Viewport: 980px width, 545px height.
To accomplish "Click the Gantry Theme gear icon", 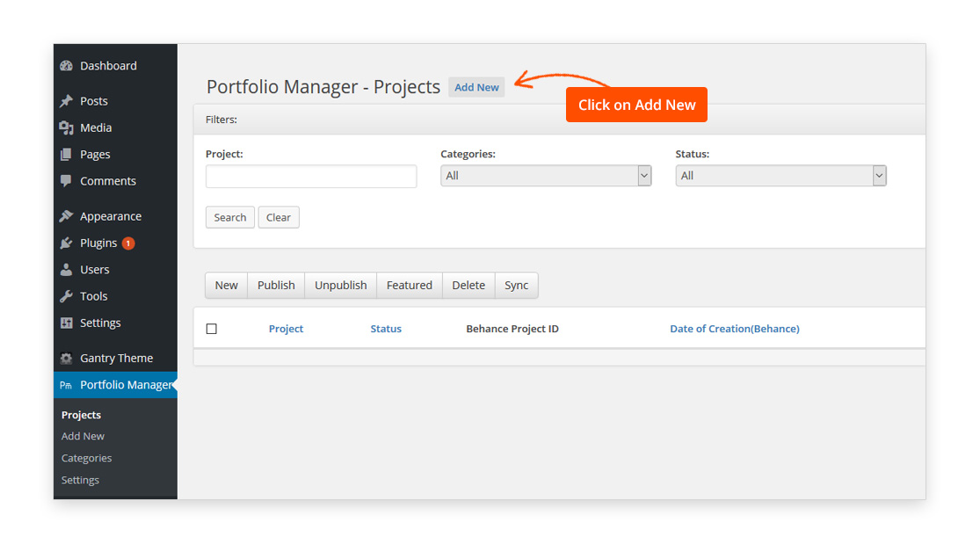I will pos(66,358).
